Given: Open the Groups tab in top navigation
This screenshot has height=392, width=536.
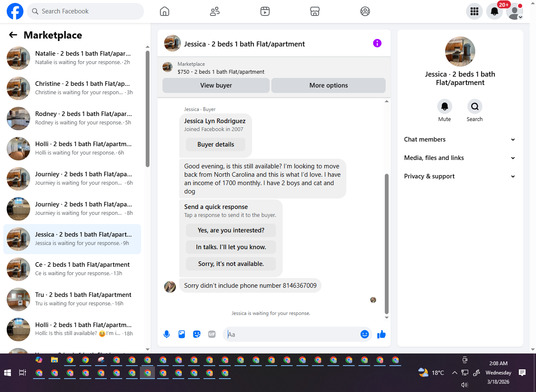Looking at the screenshot, I should (365, 11).
